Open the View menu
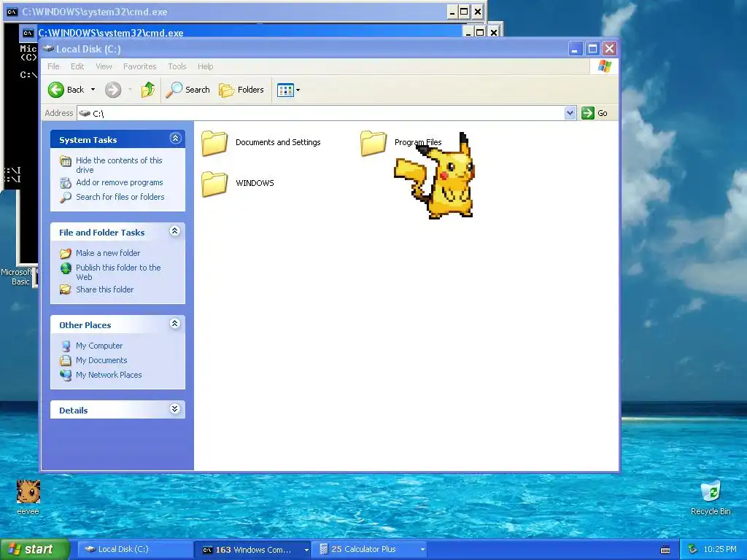 click(x=104, y=66)
